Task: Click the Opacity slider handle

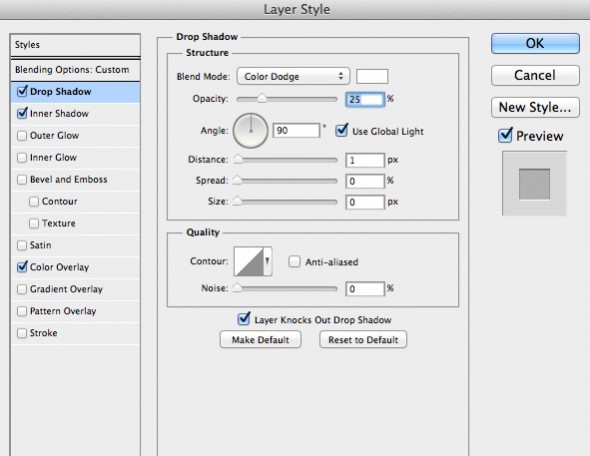Action: pos(262,99)
